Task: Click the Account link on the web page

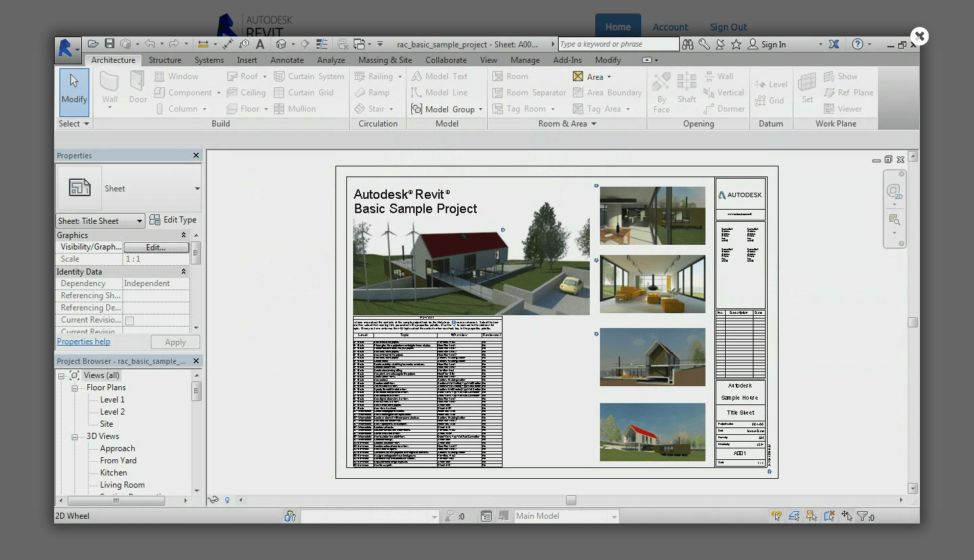Action: pos(670,27)
